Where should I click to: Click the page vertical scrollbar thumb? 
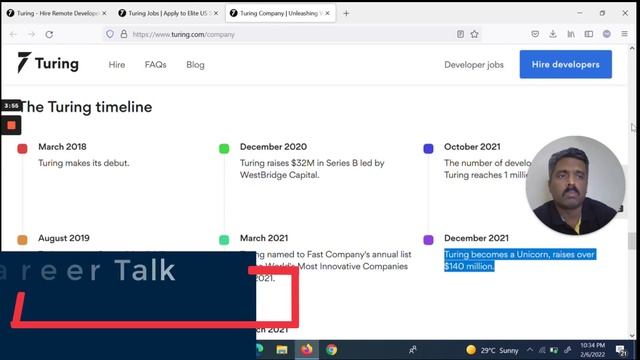click(x=632, y=240)
